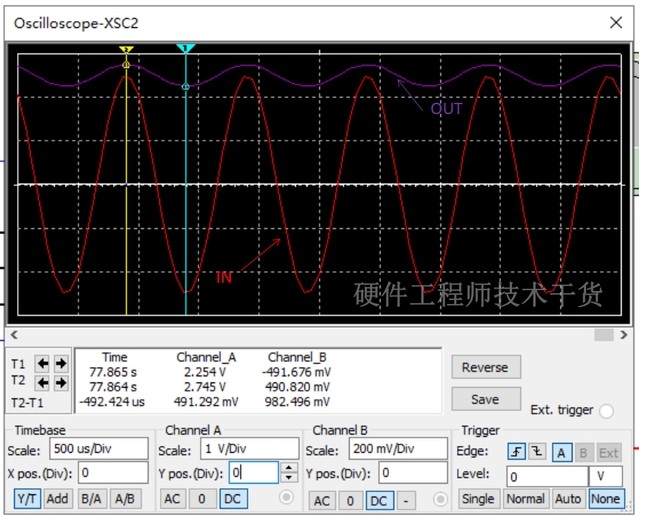Toggle Channel A DC coupling

(233, 499)
